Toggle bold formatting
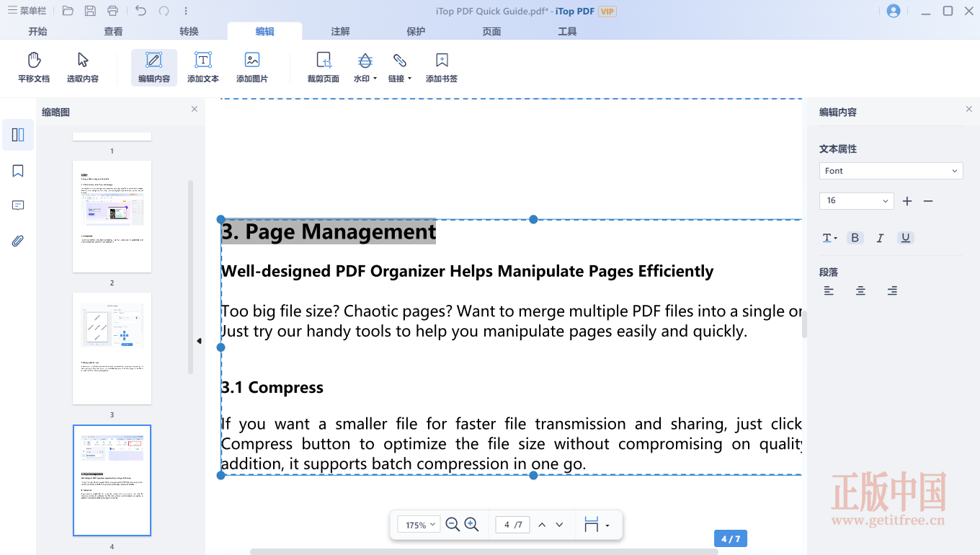Viewport: 980px width, 555px height. tap(855, 238)
